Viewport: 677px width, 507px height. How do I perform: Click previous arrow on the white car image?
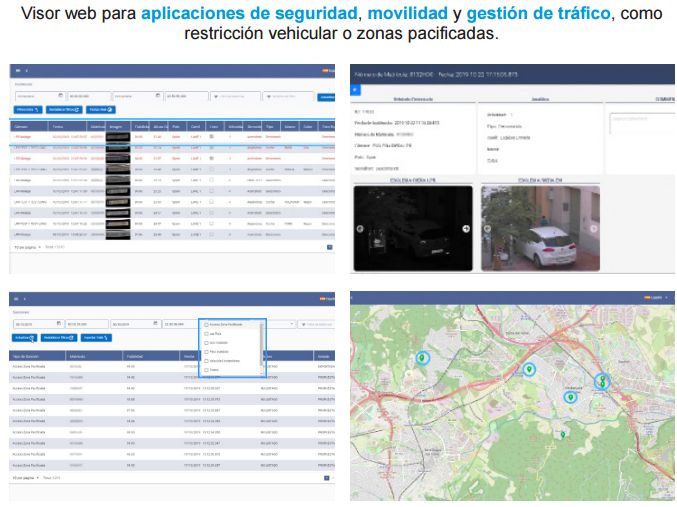point(487,229)
